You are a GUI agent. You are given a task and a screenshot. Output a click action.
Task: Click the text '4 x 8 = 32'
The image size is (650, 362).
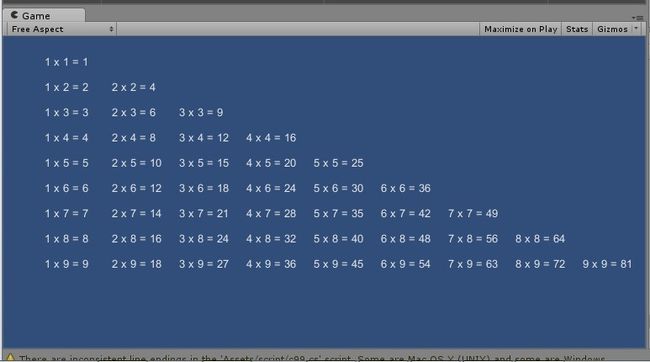pyautogui.click(x=271, y=239)
